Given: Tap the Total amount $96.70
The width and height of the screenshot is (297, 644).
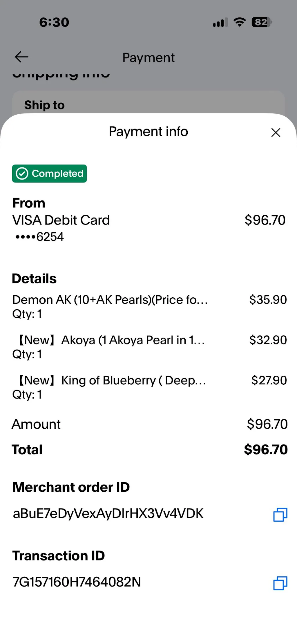Looking at the screenshot, I should point(266,450).
